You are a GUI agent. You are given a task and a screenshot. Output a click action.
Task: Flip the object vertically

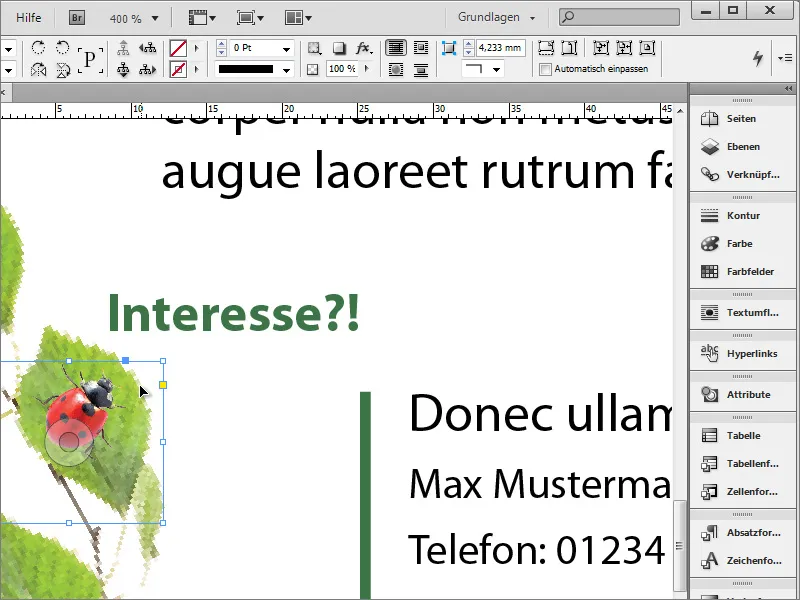click(62, 69)
